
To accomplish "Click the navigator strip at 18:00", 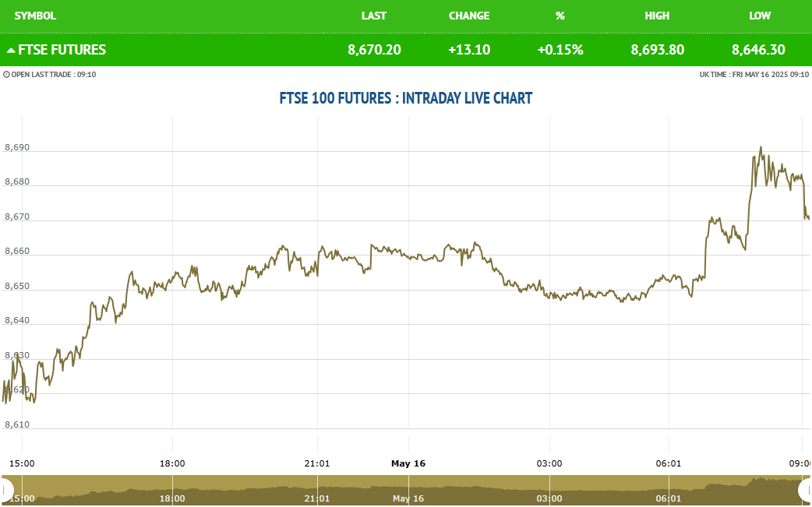I will pyautogui.click(x=172, y=498).
